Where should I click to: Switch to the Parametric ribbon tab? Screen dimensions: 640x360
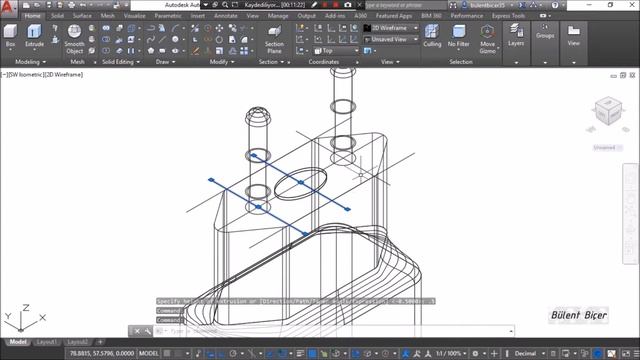(x=168, y=16)
